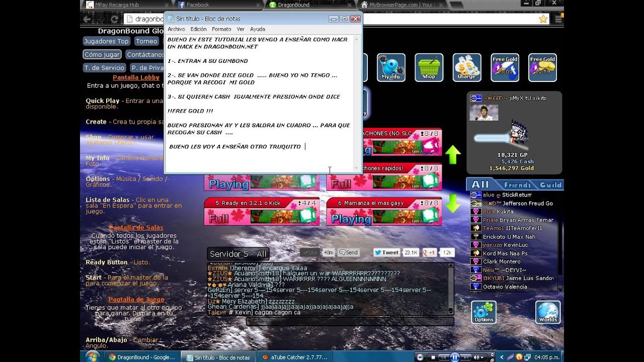
Task: Join room 5 Ready en 3.2.1 o Kick
Action: 262,211
